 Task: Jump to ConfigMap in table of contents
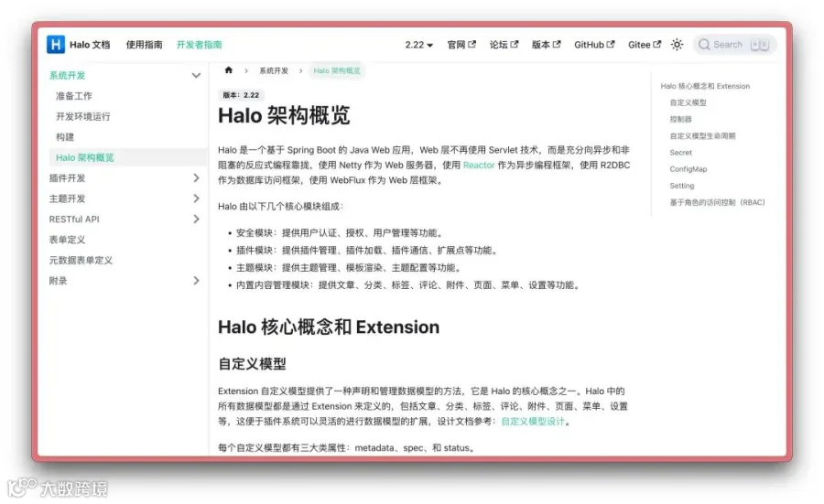pyautogui.click(x=688, y=169)
